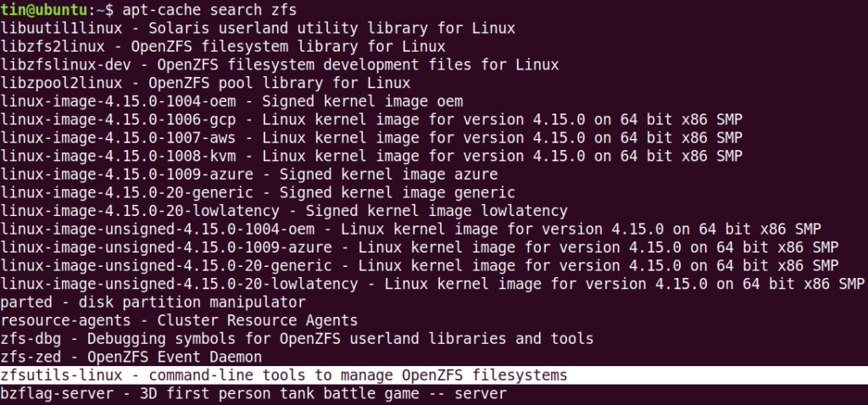868x405 pixels.
Task: Click the resource-agents package name
Action: point(66,320)
